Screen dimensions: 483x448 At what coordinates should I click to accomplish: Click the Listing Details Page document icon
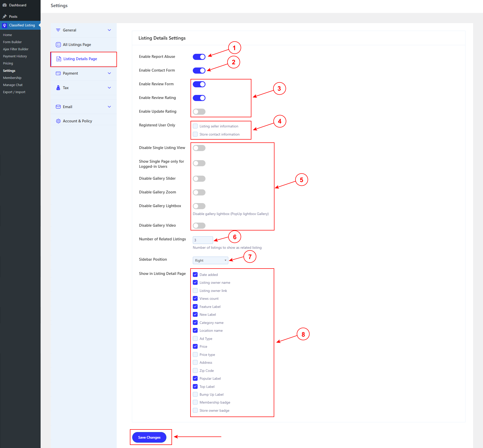pyautogui.click(x=59, y=59)
